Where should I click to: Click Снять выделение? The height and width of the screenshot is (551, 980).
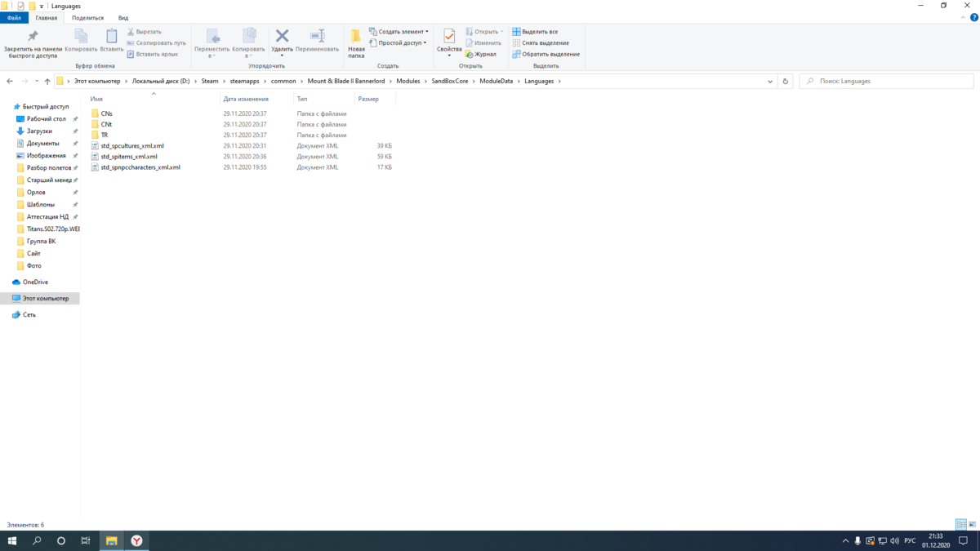pos(541,42)
